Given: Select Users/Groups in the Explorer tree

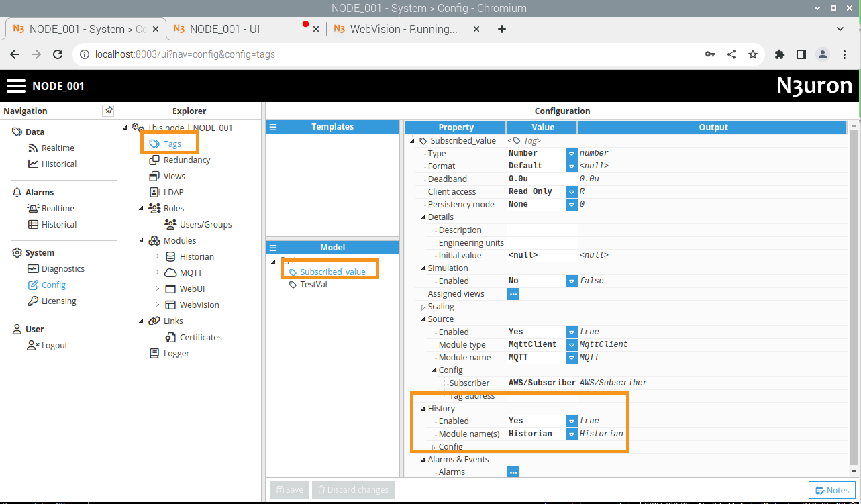Looking at the screenshot, I should point(199,225).
